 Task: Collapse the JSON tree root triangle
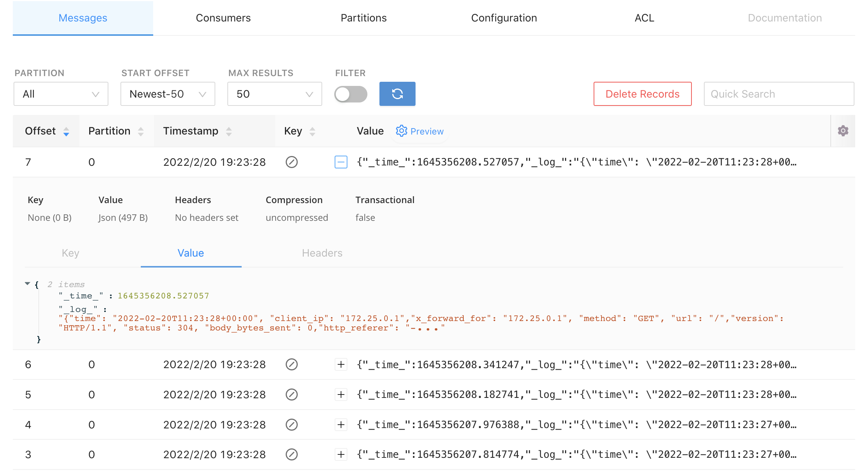(27, 284)
